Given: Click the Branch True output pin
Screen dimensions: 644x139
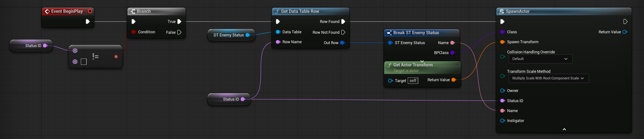Looking at the screenshot, I should [x=179, y=22].
